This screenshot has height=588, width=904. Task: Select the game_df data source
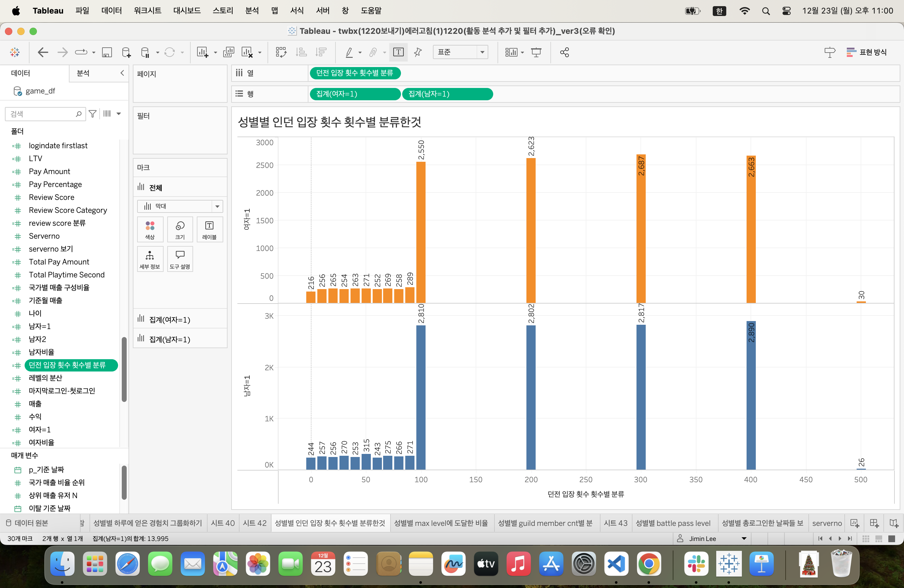pos(40,91)
